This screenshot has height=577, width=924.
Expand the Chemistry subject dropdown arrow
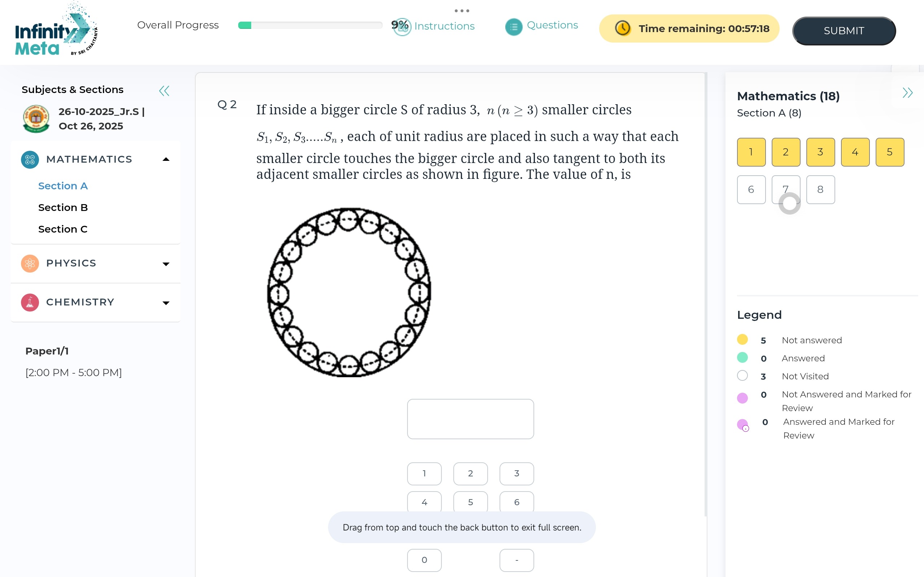tap(166, 303)
